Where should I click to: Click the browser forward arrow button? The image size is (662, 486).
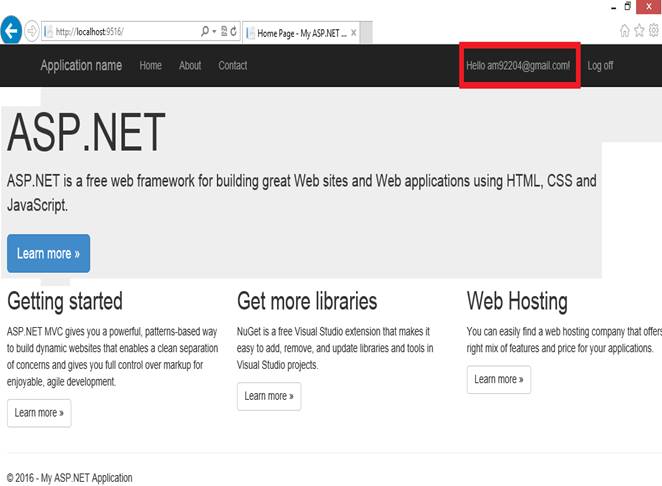coord(32,31)
